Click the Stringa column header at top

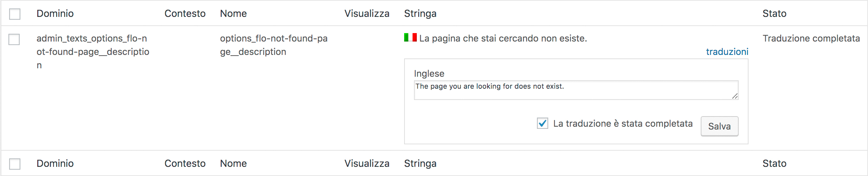420,13
